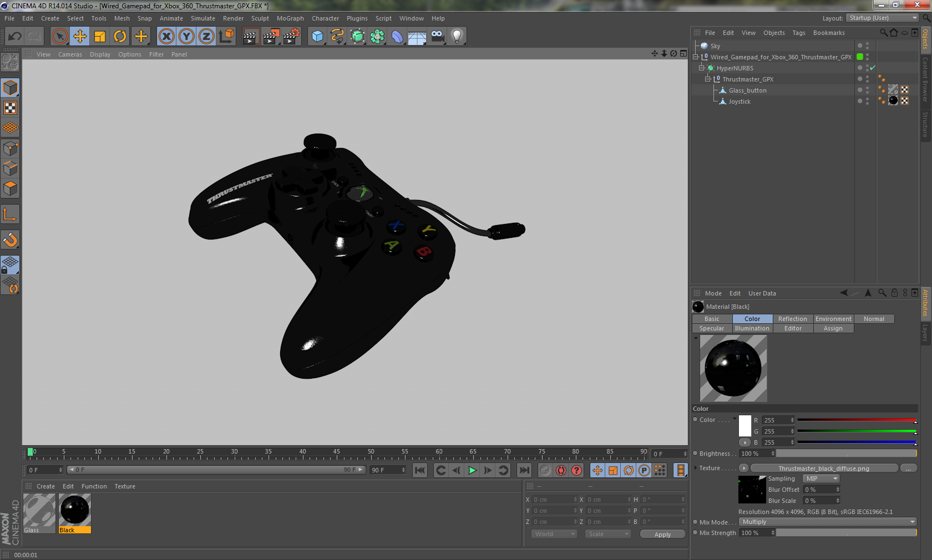Select the Glass_button object row

747,90
